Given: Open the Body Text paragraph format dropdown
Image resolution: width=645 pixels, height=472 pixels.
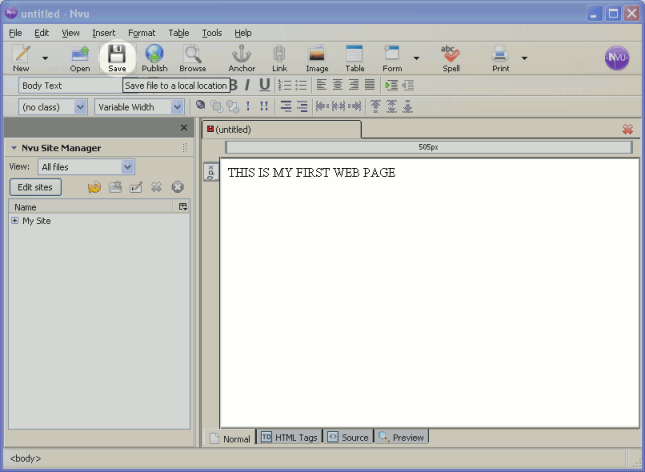Looking at the screenshot, I should pyautogui.click(x=70, y=86).
